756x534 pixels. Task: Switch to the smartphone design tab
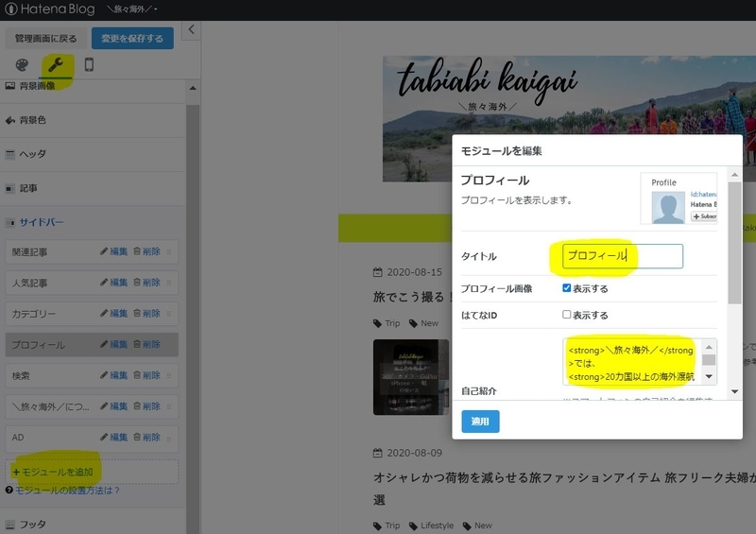(x=89, y=64)
